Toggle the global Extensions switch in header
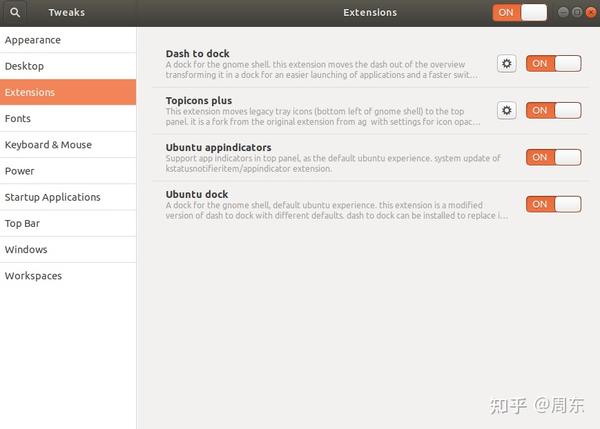Image resolution: width=600 pixels, height=429 pixels. point(519,13)
